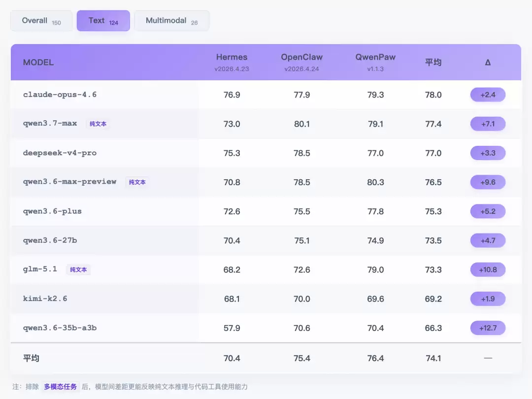Screen dimensions: 532x399
Task: Click the MODEL column header
Action: [38, 63]
